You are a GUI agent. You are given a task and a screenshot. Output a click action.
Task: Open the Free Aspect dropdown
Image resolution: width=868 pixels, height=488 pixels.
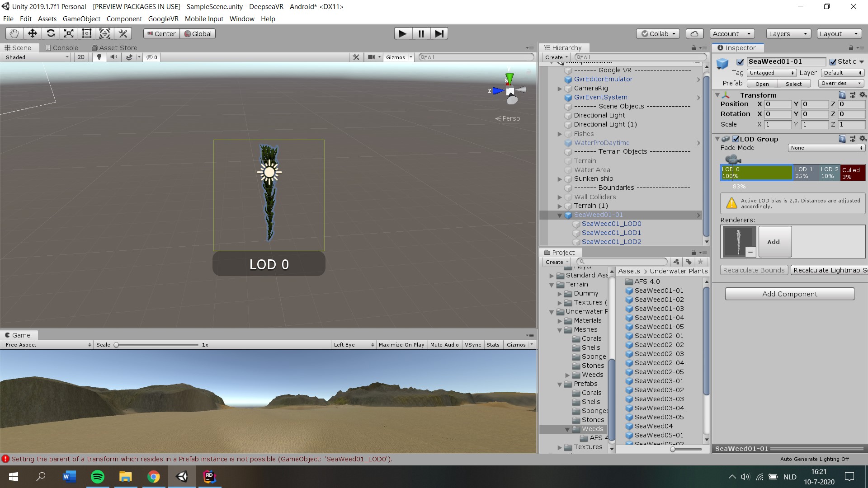[x=48, y=345]
